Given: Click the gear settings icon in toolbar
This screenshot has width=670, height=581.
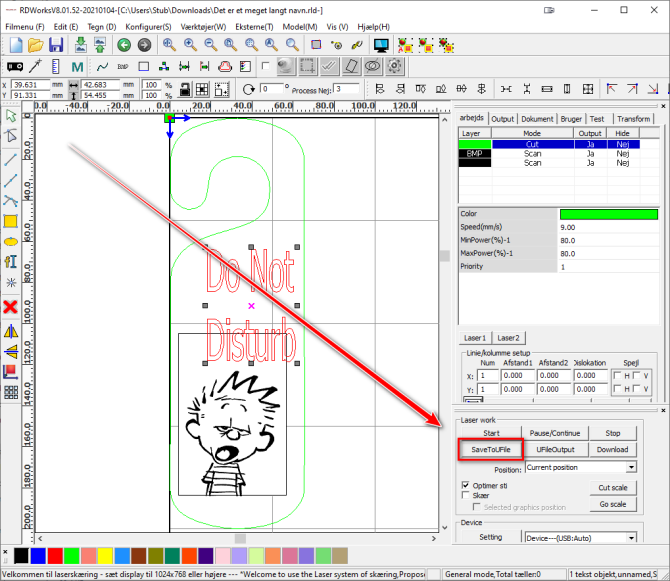Looking at the screenshot, I should [x=394, y=66].
